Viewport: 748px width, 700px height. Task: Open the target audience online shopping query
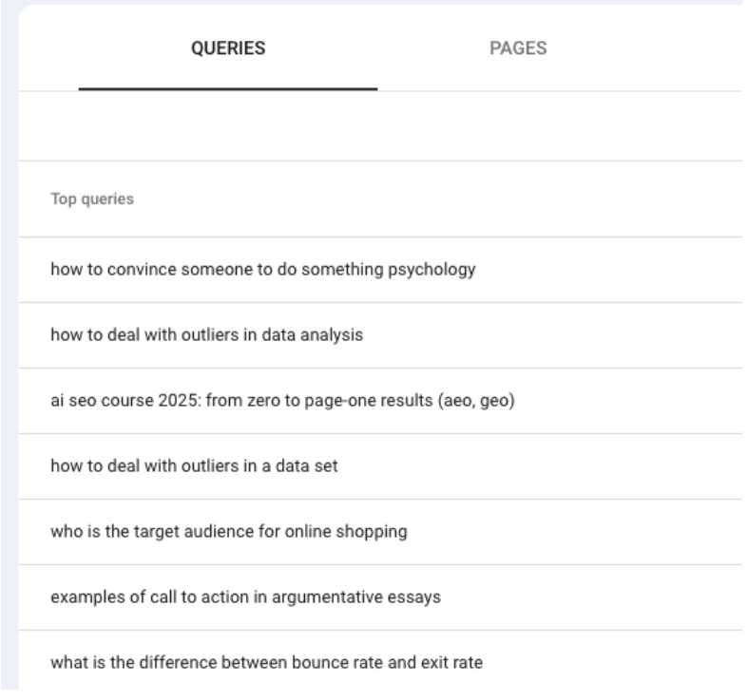pos(229,532)
